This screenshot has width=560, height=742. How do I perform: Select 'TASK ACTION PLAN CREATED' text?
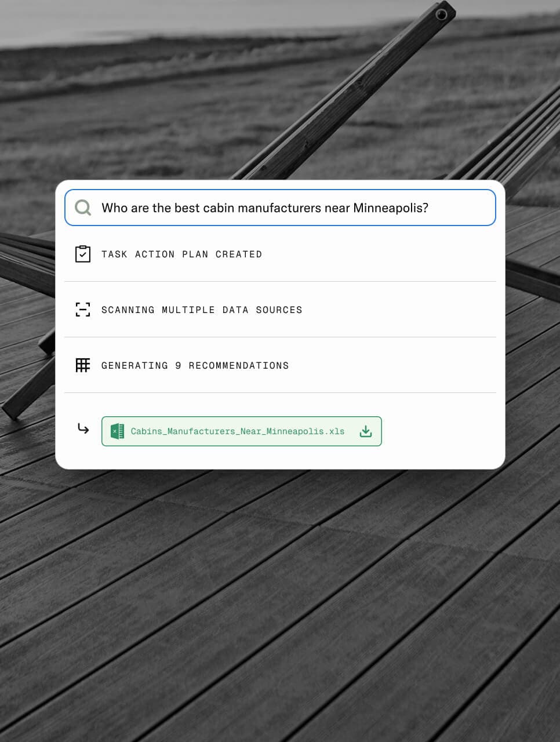click(x=181, y=254)
